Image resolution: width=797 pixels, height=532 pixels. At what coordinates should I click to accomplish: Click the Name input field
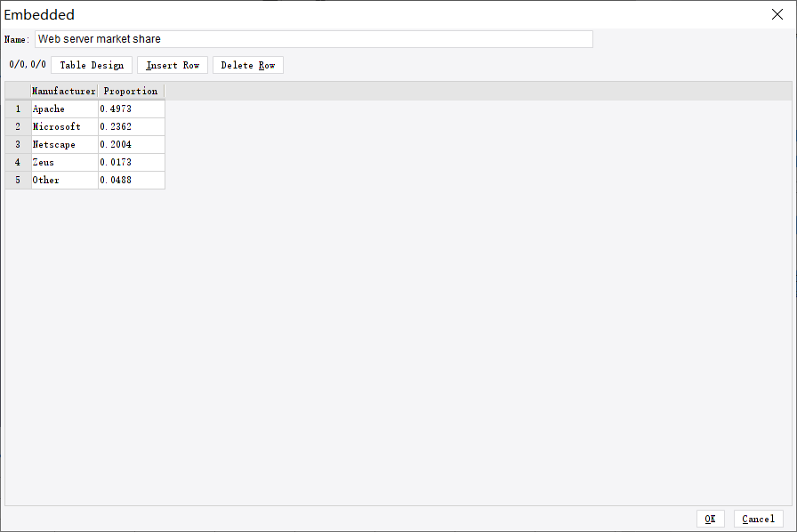[314, 39]
